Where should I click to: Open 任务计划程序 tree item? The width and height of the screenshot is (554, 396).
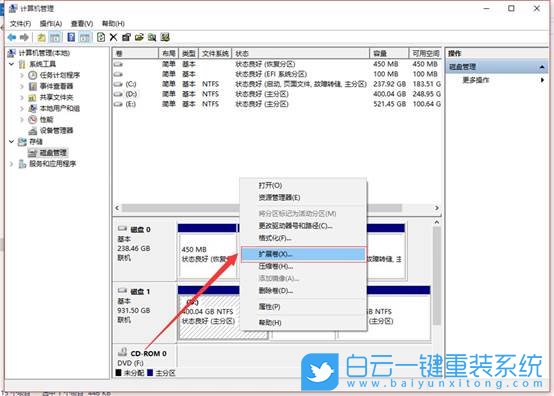coord(60,75)
